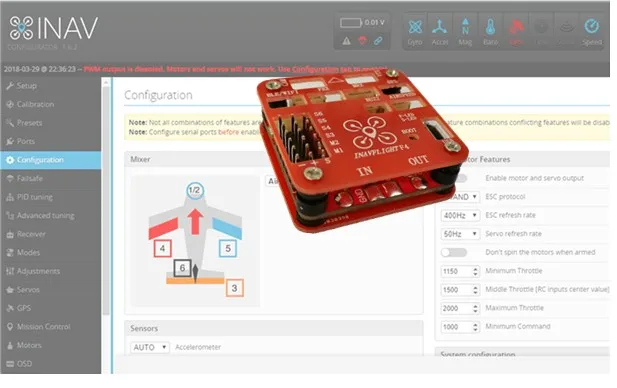Click the plug icon next to Ports
617x388 pixels.
(10, 141)
